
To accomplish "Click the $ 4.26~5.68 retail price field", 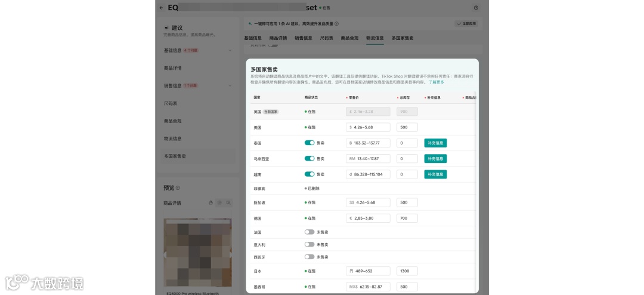I will tap(368, 127).
